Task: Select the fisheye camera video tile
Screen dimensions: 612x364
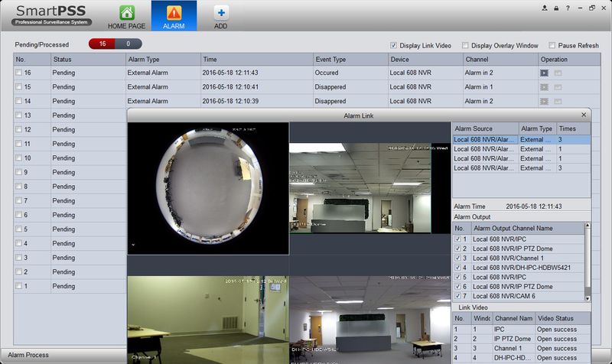Action: point(207,188)
